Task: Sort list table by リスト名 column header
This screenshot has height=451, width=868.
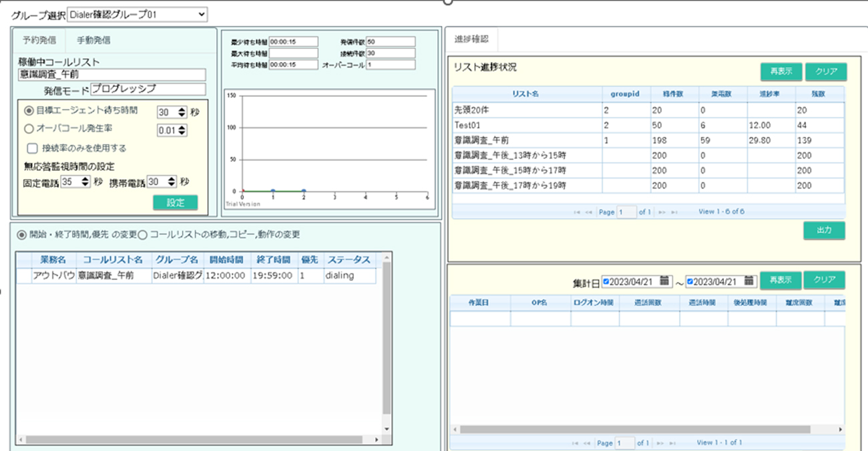Action: pyautogui.click(x=526, y=94)
